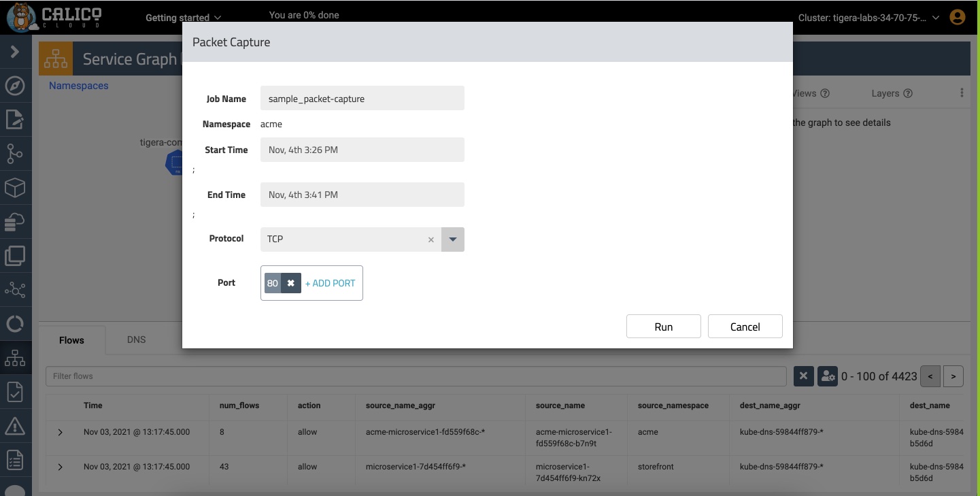Open the cluster selector dropdown
Viewport: 980px width, 496px height.
click(x=868, y=18)
